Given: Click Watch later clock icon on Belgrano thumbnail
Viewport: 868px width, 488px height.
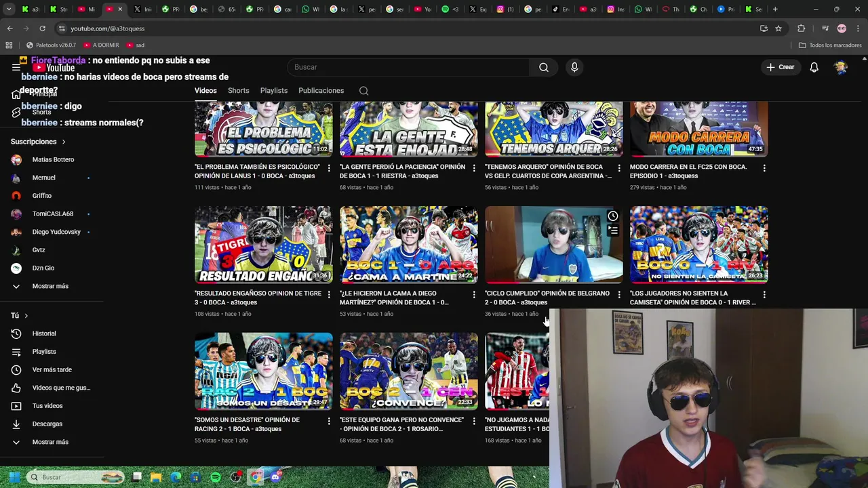Looking at the screenshot, I should (613, 216).
